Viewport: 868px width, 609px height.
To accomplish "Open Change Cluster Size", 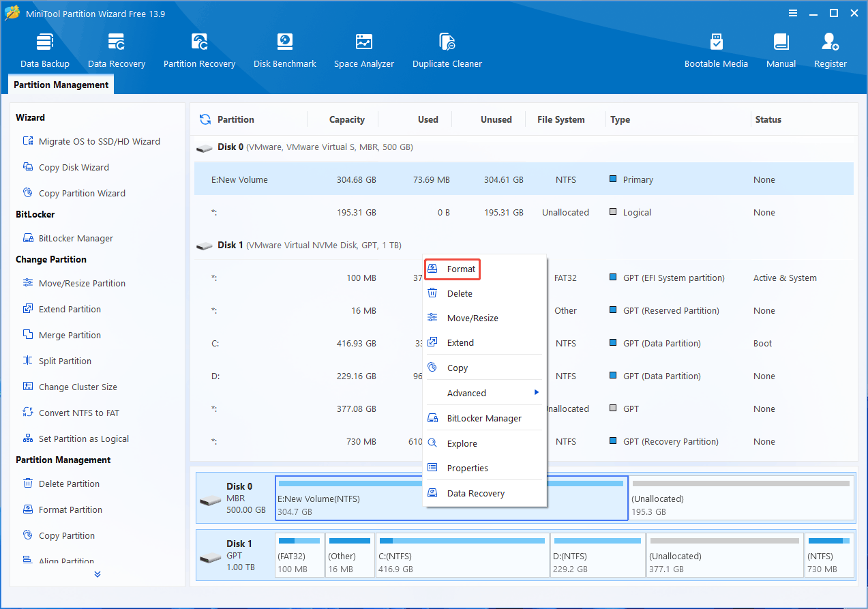I will 70,387.
